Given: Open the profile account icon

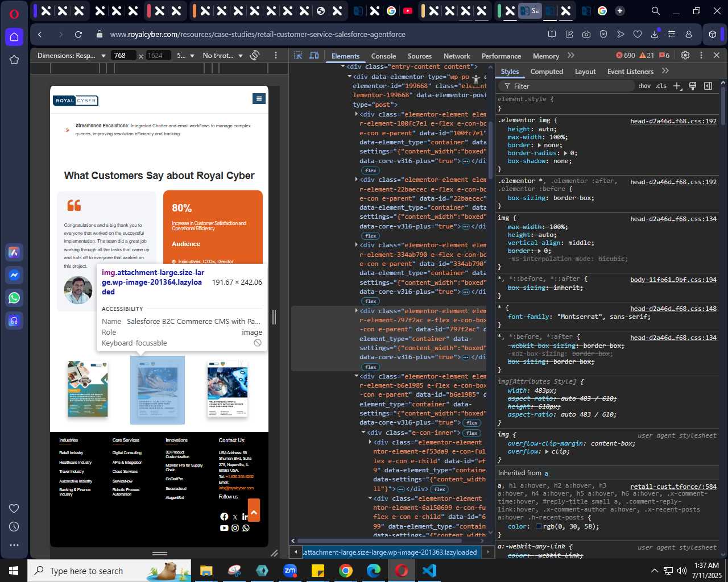Looking at the screenshot, I should (x=689, y=35).
